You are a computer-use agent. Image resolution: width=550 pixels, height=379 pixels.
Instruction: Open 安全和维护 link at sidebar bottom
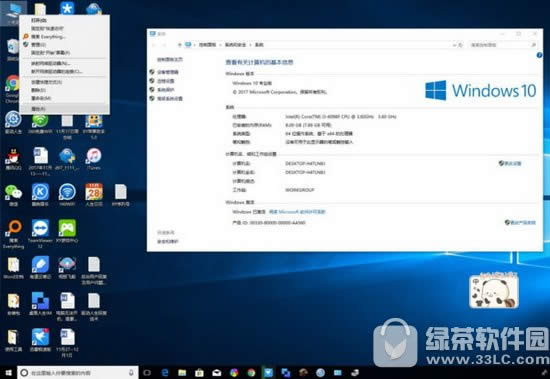coord(168,241)
